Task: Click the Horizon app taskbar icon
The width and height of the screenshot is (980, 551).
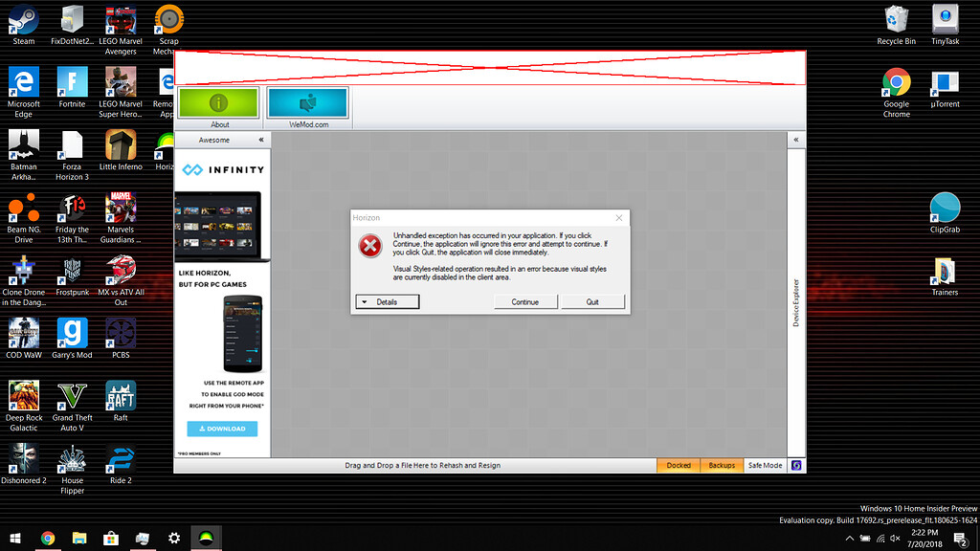Action: pyautogui.click(x=206, y=538)
